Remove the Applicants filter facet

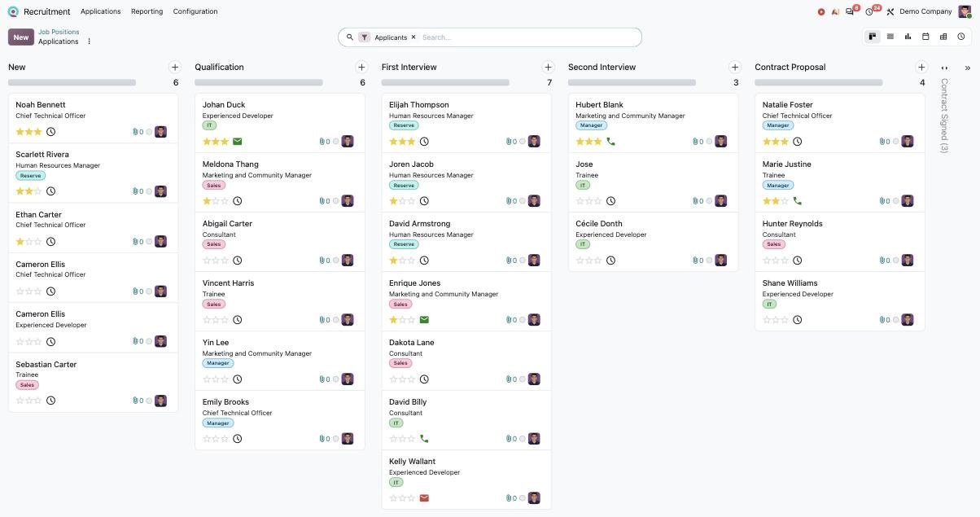click(413, 37)
